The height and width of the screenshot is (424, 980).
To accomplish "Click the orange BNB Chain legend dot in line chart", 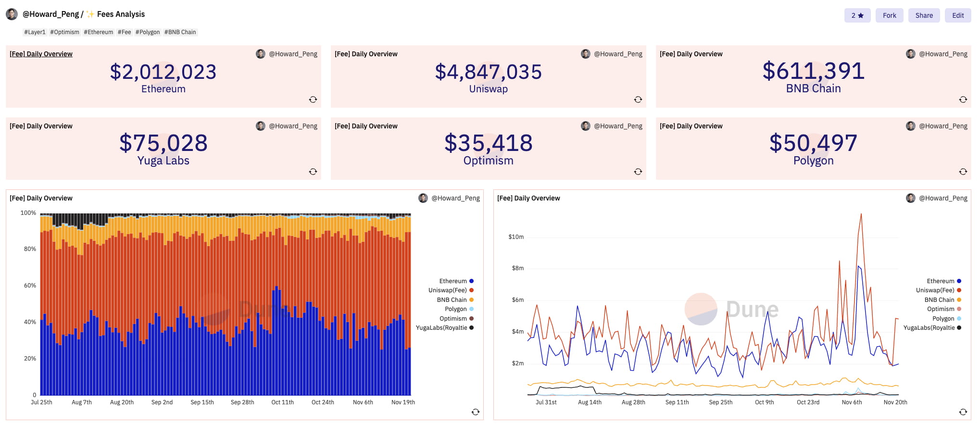I will (x=959, y=300).
